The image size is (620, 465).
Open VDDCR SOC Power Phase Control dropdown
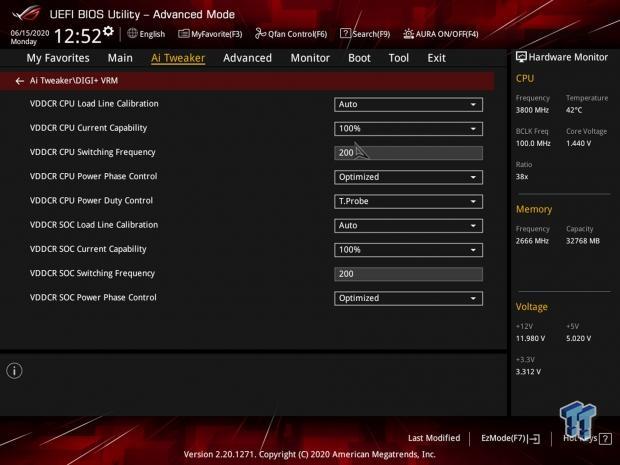click(x=408, y=298)
